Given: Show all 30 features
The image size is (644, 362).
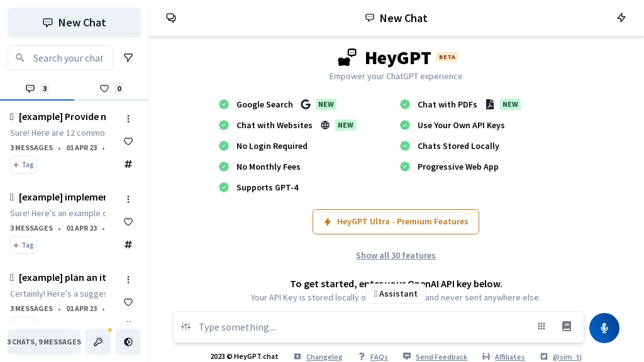Looking at the screenshot, I should pyautogui.click(x=396, y=255).
